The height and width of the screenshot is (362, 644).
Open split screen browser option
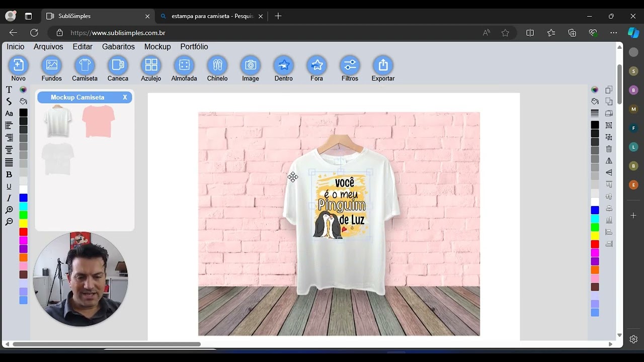click(530, 33)
